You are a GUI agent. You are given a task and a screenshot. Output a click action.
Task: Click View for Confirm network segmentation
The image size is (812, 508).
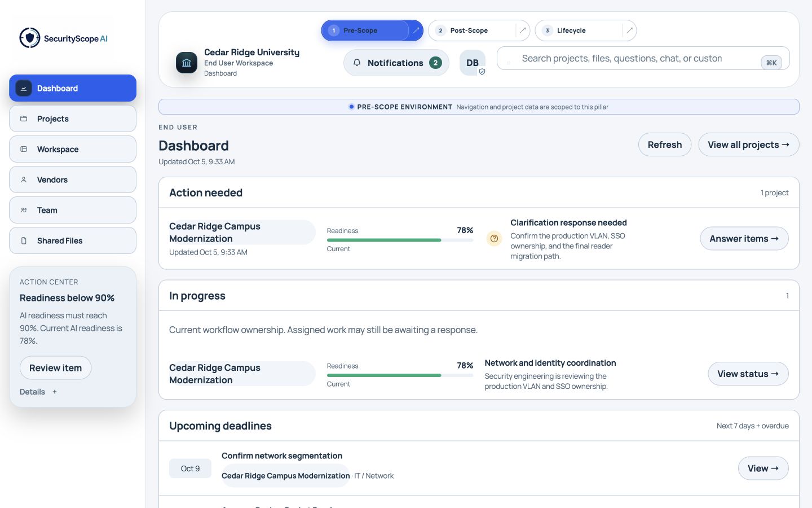click(763, 468)
